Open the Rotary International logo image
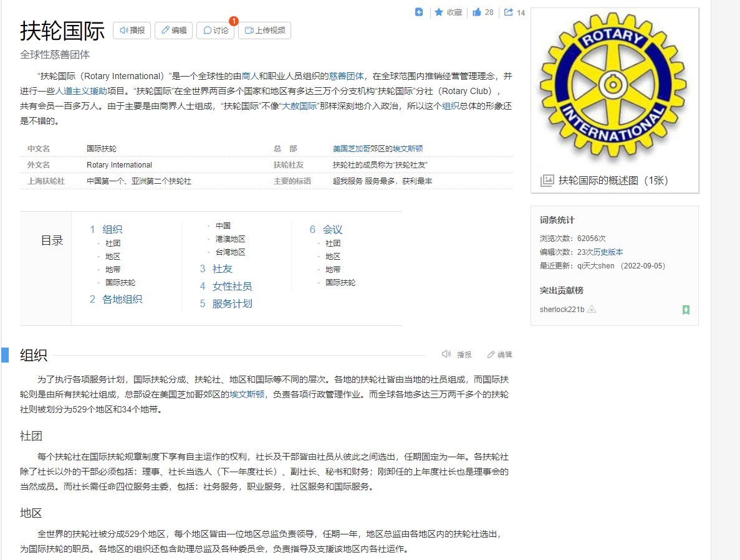Screen dimensions: 740x560 tap(613, 85)
